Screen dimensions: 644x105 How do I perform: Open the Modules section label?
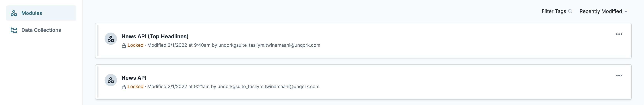(x=32, y=13)
